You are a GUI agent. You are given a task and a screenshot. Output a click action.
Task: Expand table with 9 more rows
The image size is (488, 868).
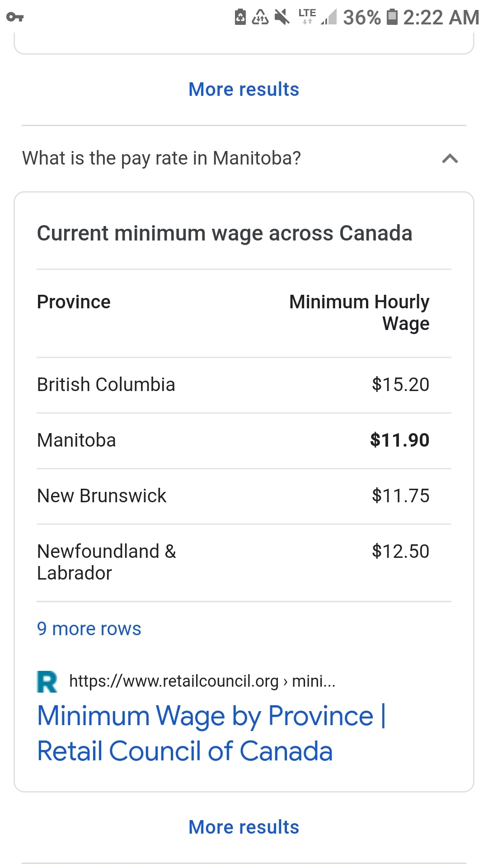tap(89, 629)
